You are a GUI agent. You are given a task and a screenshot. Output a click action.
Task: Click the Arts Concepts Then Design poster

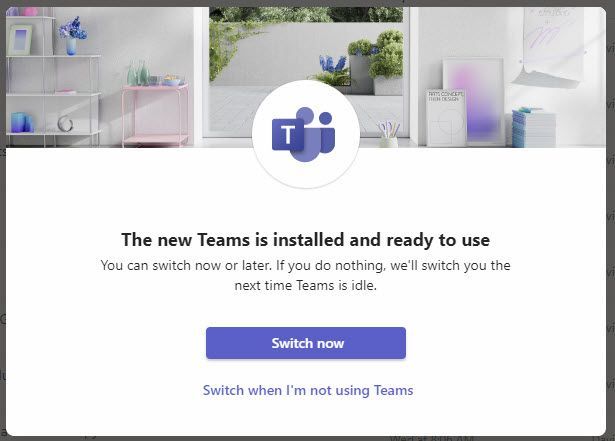pos(446,118)
